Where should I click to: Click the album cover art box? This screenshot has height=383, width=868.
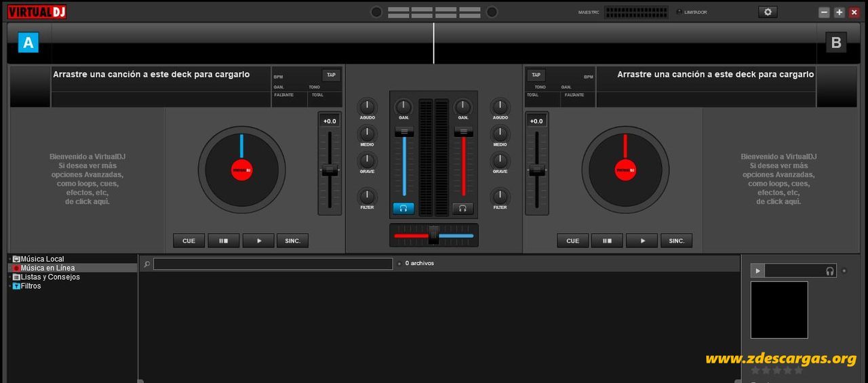(x=779, y=310)
